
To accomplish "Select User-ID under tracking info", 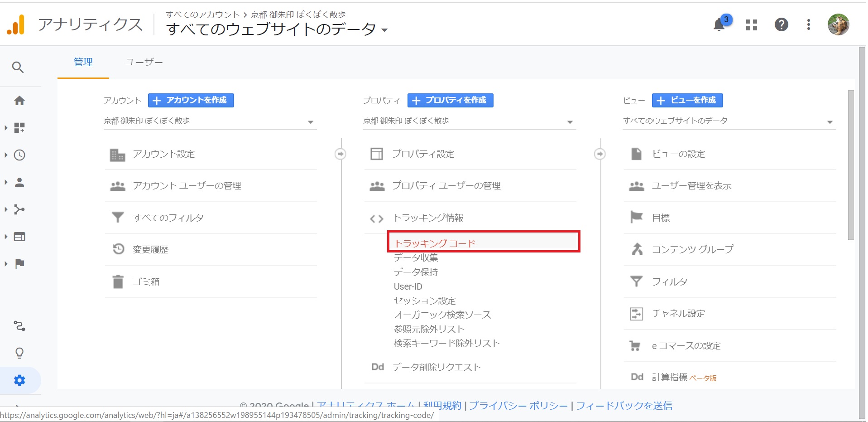I will pos(408,286).
